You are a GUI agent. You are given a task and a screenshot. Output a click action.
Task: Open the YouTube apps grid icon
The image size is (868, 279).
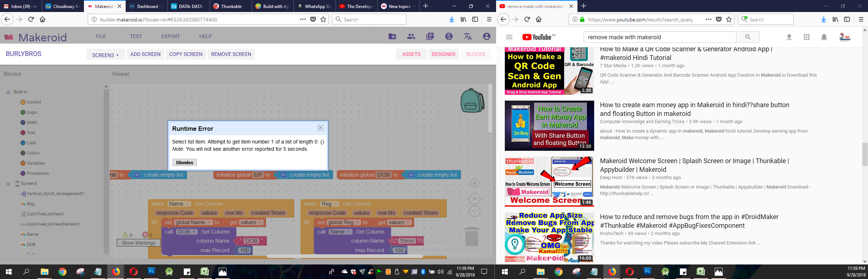pyautogui.click(x=807, y=37)
